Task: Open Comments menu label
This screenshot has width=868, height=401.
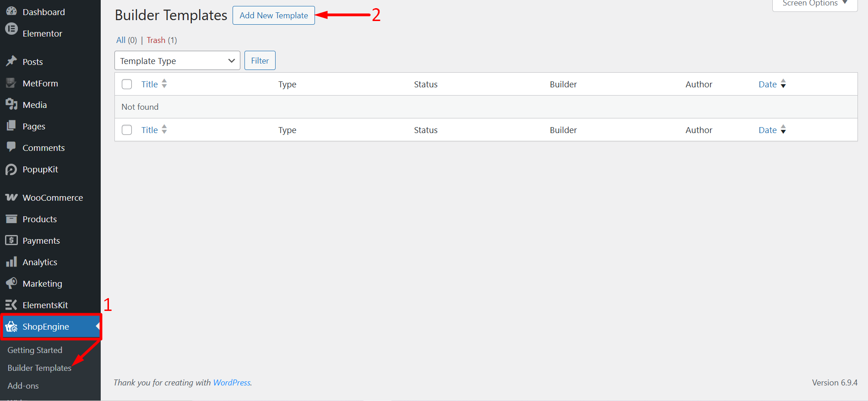Action: [44, 148]
